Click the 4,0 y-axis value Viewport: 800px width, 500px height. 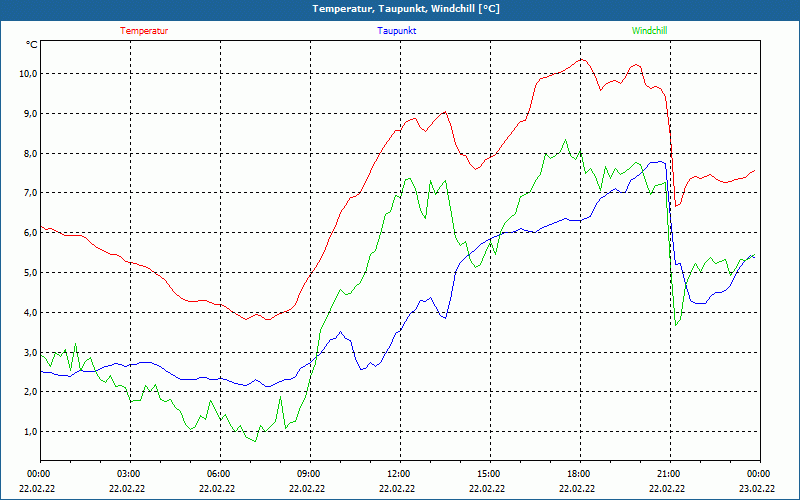(29, 312)
